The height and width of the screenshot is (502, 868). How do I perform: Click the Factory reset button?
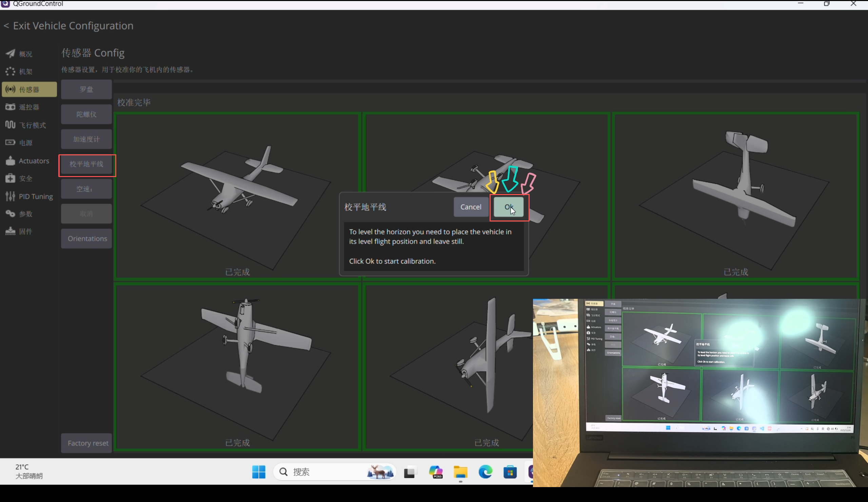pos(86,443)
